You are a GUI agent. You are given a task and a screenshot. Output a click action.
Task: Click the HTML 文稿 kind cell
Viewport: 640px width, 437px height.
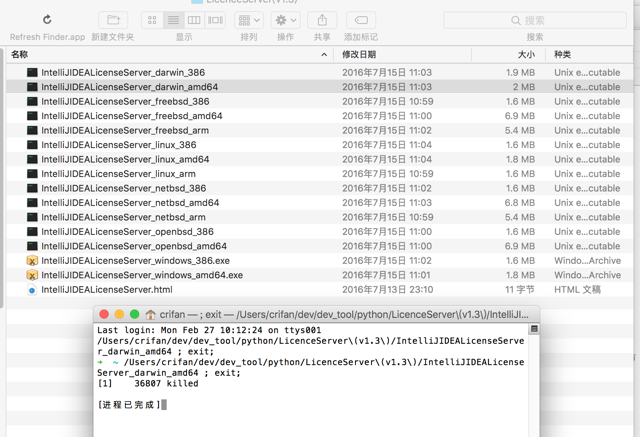577,290
